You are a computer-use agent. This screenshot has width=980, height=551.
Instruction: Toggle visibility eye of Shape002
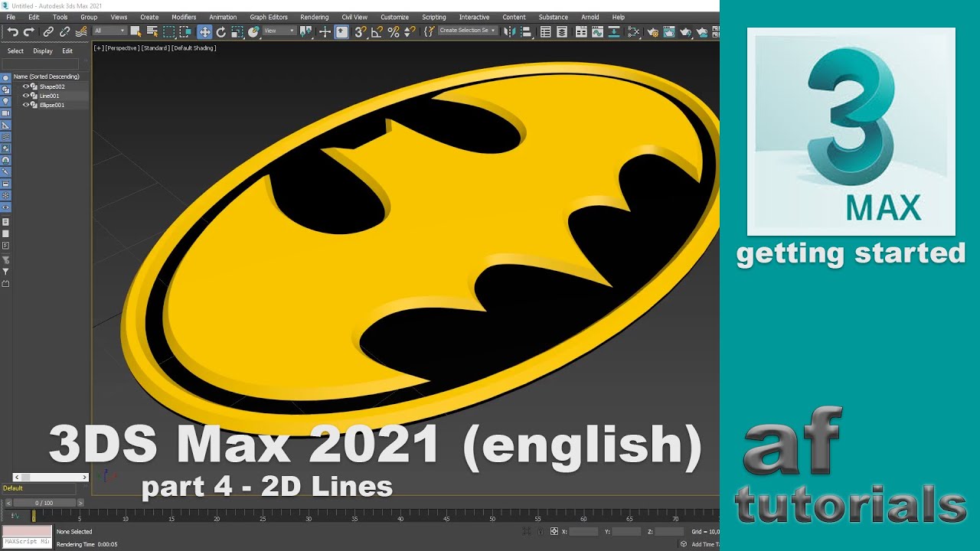[26, 86]
